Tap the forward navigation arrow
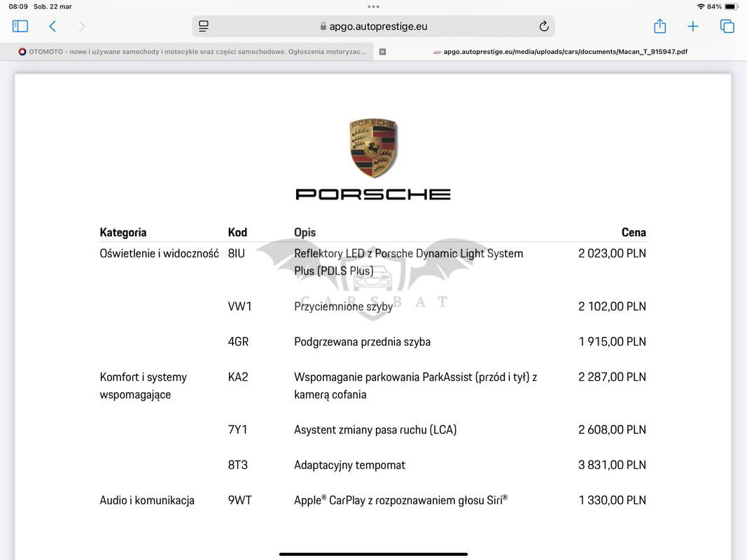The width and height of the screenshot is (747, 560). coord(82,27)
